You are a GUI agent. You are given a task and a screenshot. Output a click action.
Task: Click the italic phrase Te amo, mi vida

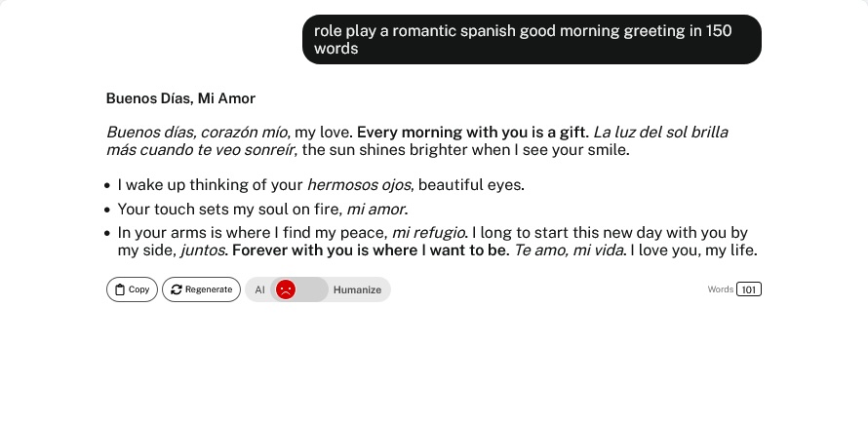point(569,250)
